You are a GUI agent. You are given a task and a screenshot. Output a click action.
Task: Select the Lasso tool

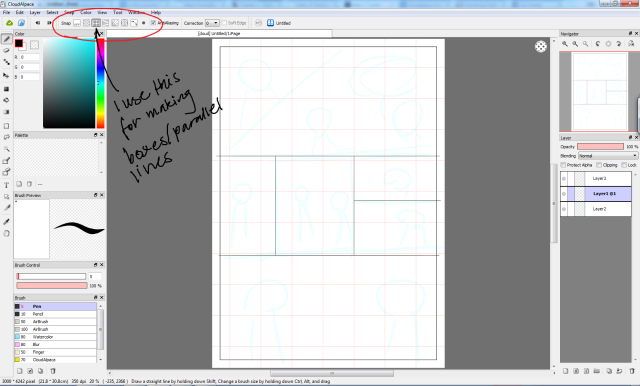point(6,138)
